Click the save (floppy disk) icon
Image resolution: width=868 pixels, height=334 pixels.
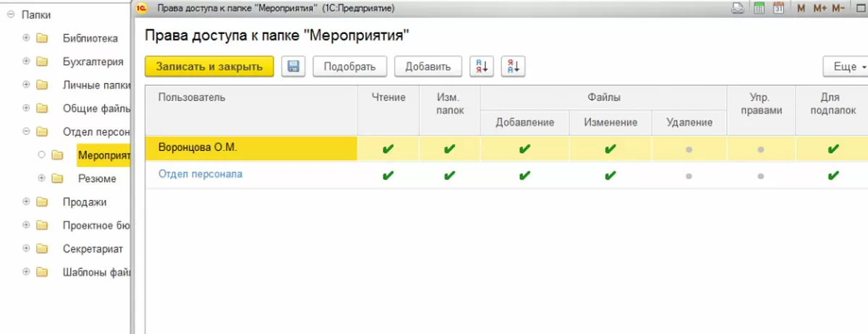pos(294,67)
